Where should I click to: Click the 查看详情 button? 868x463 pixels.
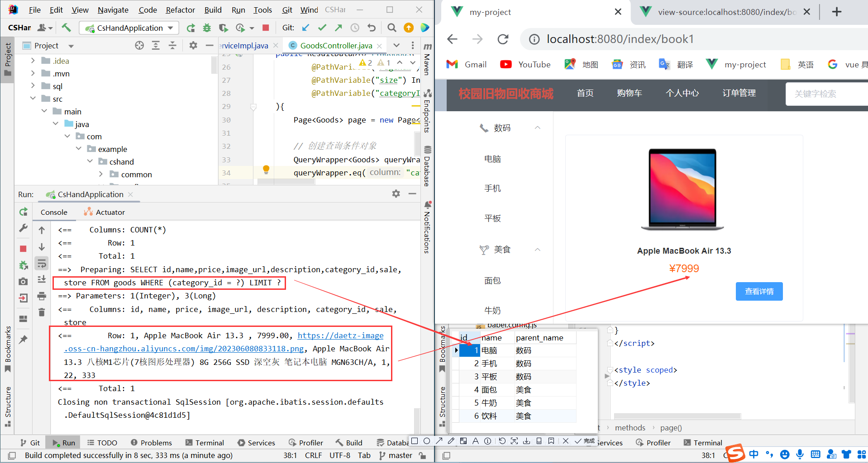point(759,292)
